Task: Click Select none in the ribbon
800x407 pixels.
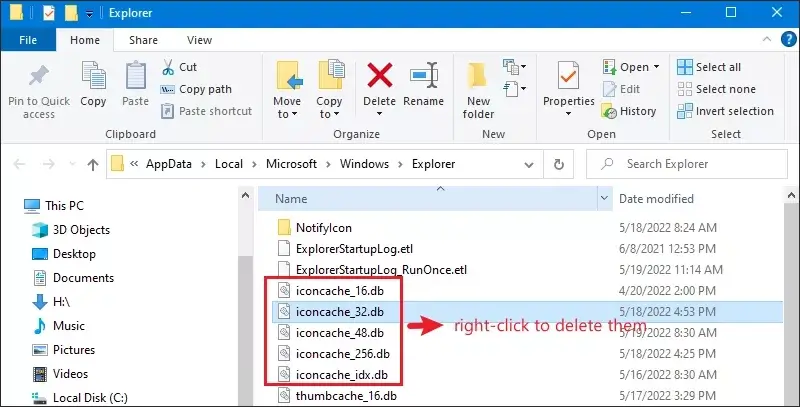Action: click(x=716, y=89)
